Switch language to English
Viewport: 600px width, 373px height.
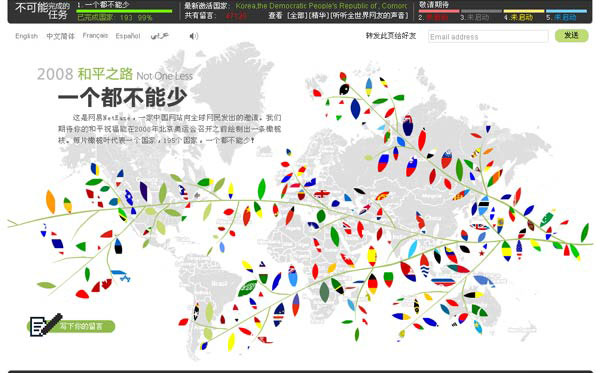point(26,36)
